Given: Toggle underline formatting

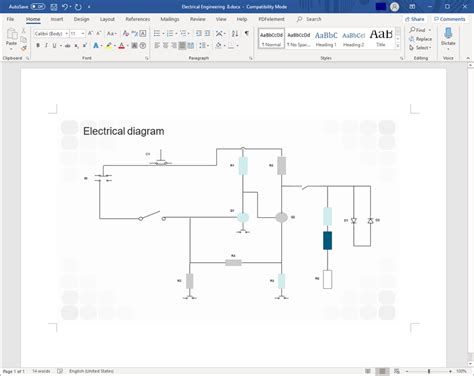Looking at the screenshot, I should pos(54,45).
